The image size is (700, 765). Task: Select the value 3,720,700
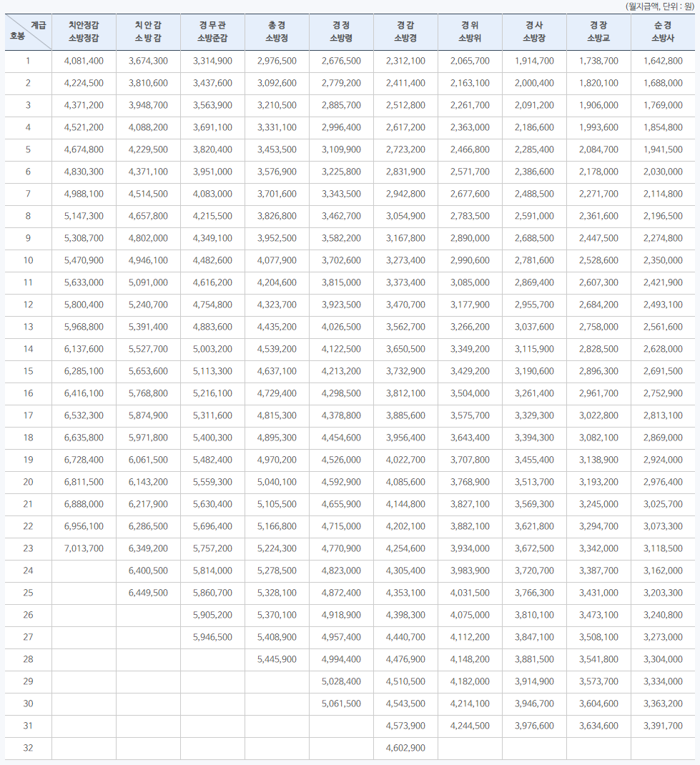coord(535,571)
